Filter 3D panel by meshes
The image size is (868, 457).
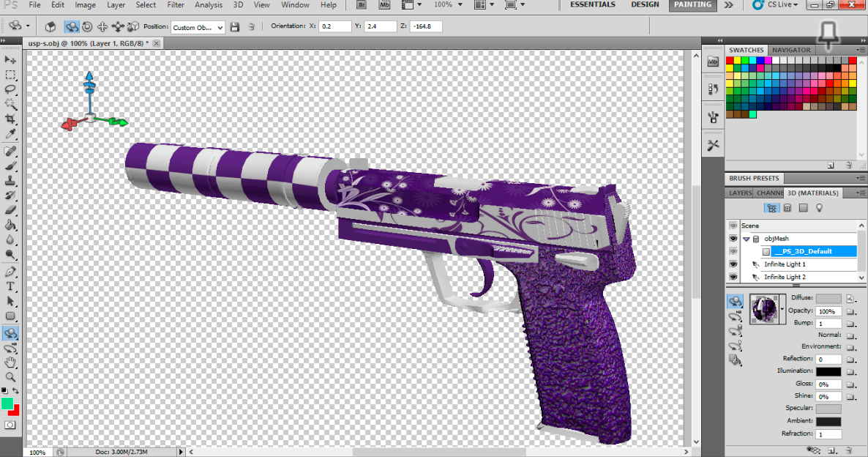coord(787,208)
